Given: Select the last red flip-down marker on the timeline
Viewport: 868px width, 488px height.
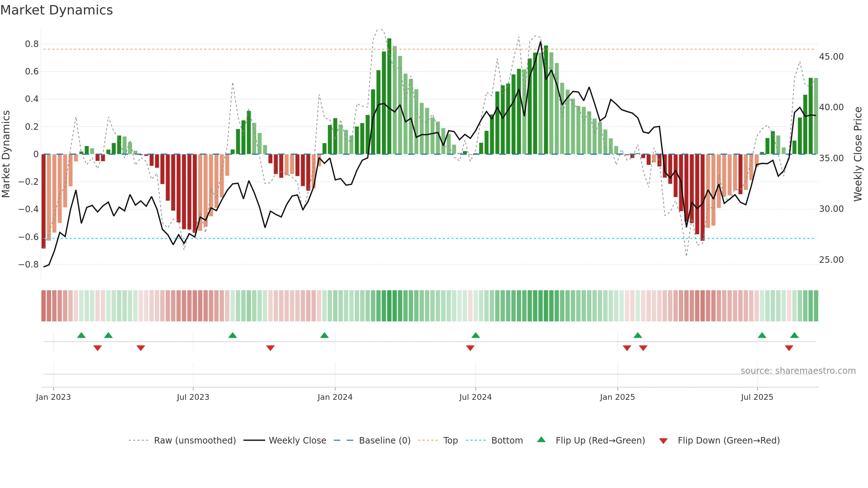Looking at the screenshot, I should pyautogui.click(x=789, y=348).
